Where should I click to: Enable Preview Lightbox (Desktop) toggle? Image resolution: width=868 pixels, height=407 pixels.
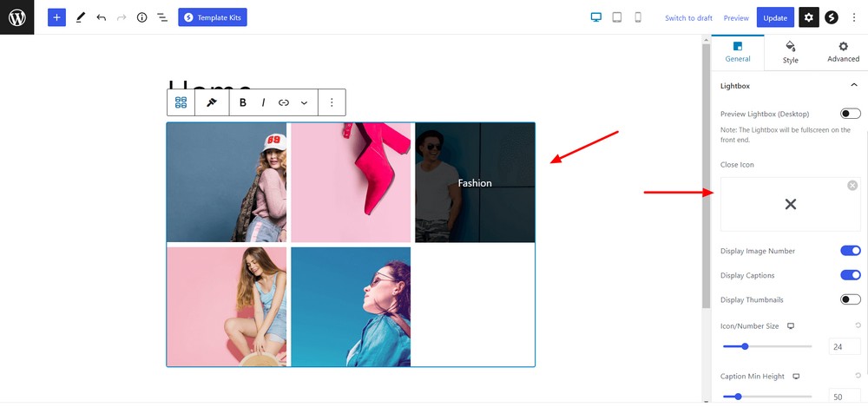(851, 114)
